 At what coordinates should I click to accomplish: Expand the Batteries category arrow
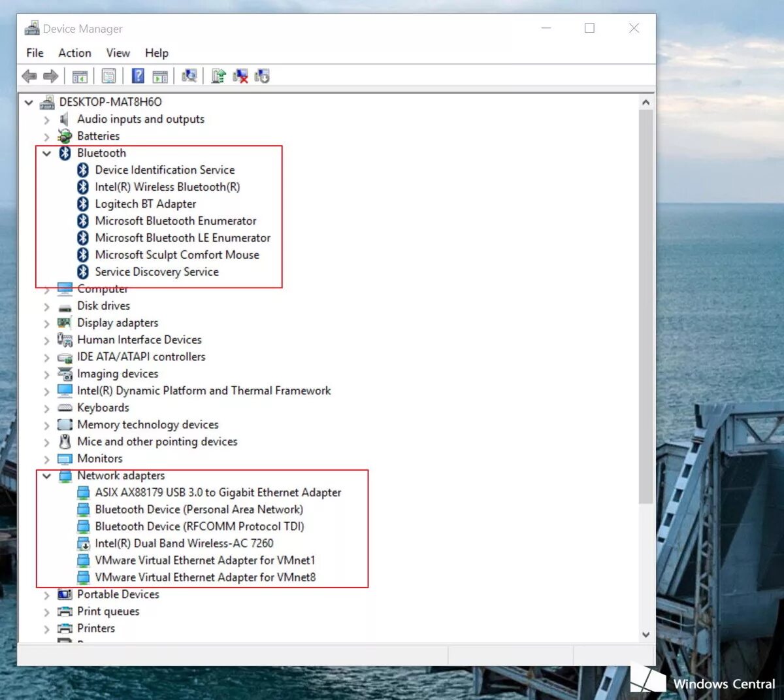(x=46, y=137)
